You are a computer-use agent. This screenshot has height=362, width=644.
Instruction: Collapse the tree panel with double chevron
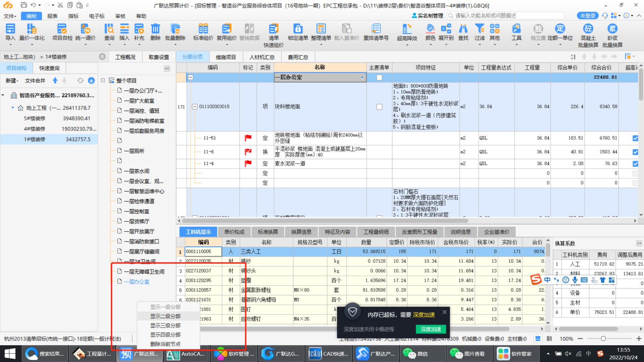coord(167,68)
